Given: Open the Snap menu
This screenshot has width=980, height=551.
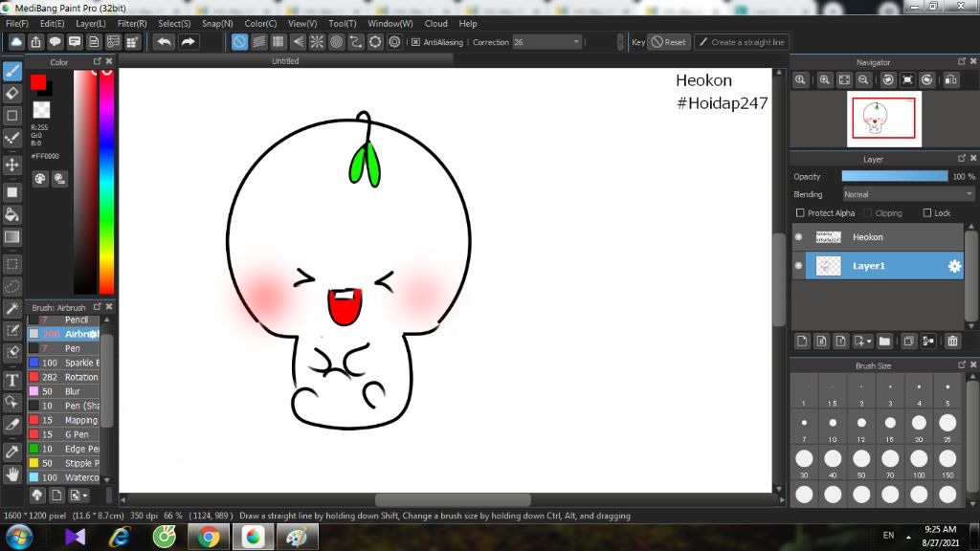Looking at the screenshot, I should point(217,24).
